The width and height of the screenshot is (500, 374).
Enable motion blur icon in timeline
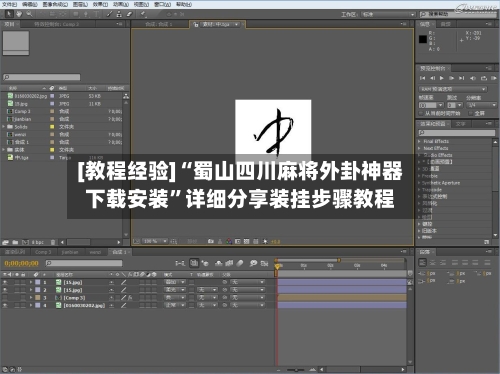pos(240,263)
